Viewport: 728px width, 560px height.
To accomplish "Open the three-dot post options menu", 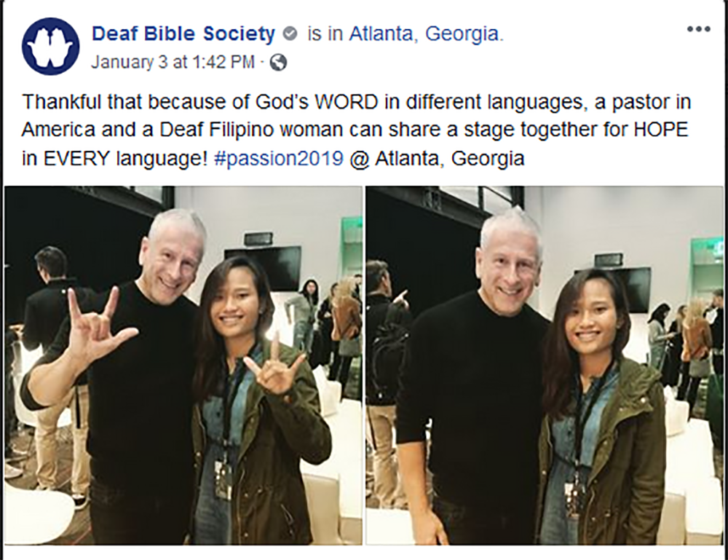I will click(699, 29).
